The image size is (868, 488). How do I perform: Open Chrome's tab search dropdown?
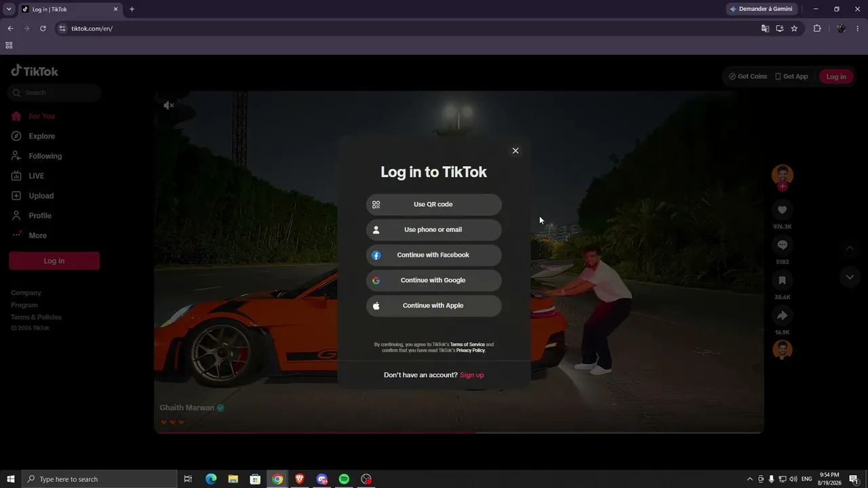coord(9,9)
